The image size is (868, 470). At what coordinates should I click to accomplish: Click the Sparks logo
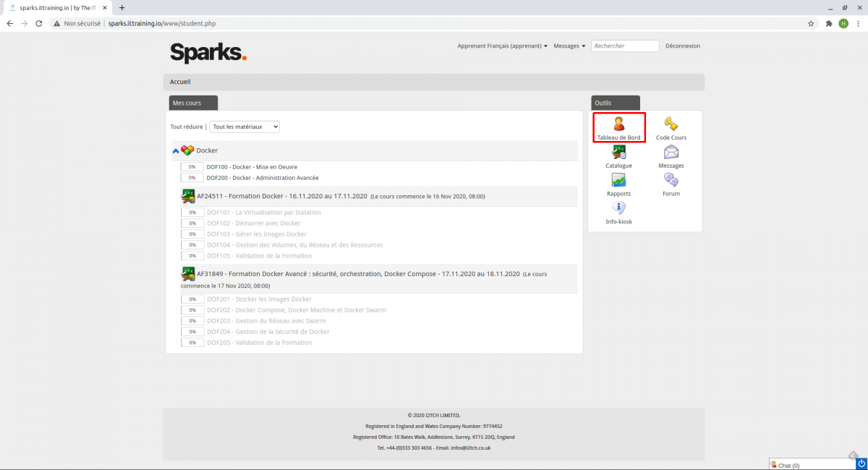tap(208, 53)
